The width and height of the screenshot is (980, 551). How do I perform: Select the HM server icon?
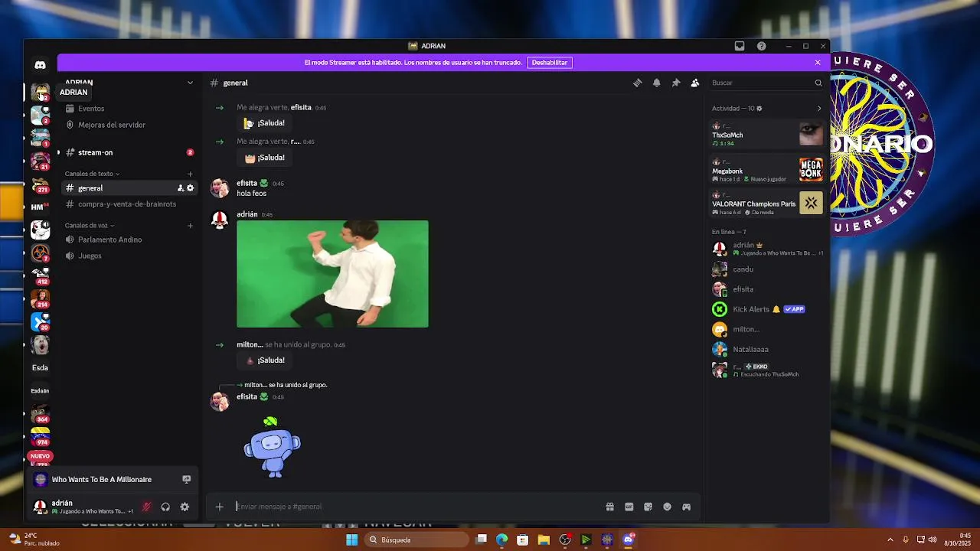click(40, 207)
